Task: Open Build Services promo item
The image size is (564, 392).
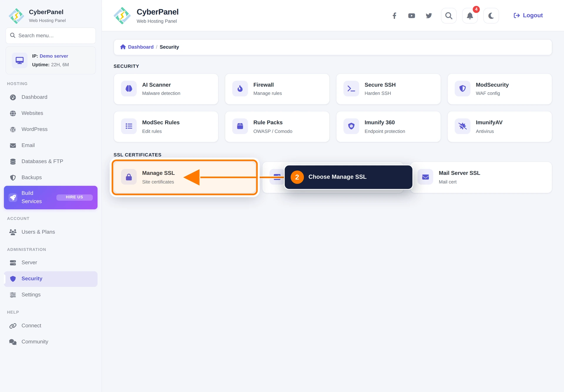Action: click(x=51, y=197)
